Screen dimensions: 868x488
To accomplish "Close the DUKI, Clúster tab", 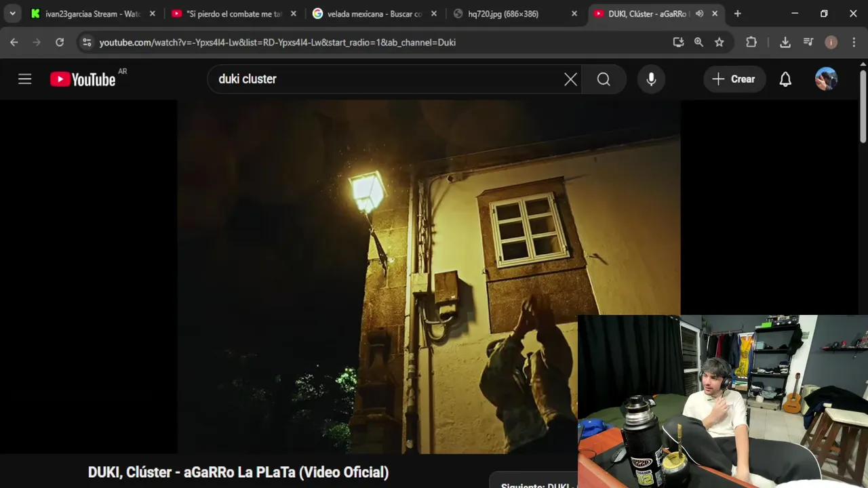I will point(715,14).
